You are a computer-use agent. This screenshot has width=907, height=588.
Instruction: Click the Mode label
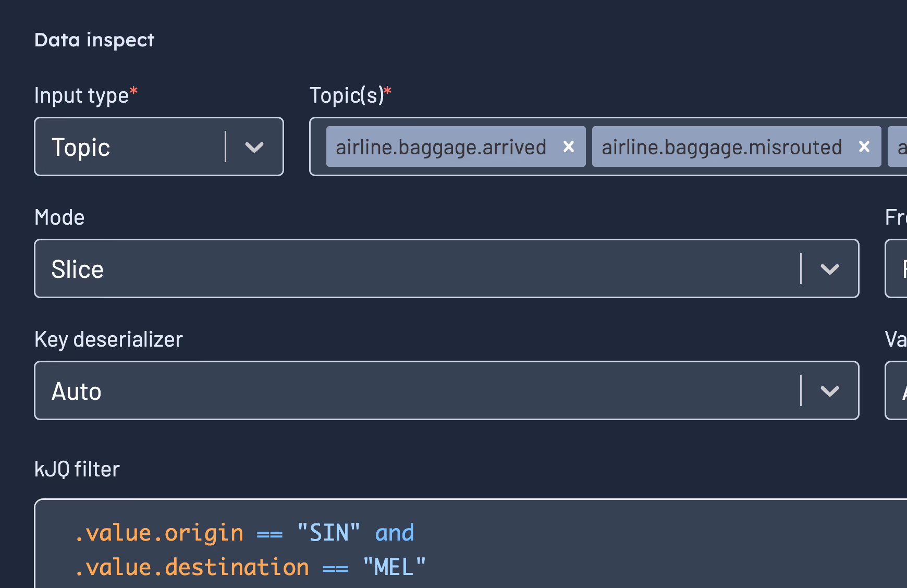coord(59,217)
